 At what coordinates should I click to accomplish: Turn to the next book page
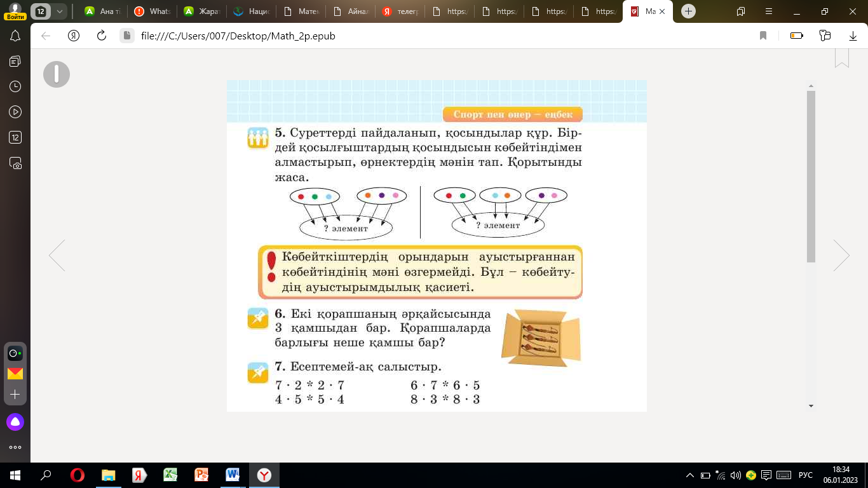coord(841,255)
